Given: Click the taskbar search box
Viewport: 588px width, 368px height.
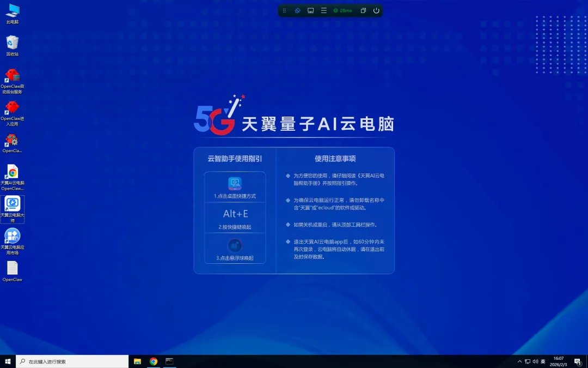Looking at the screenshot, I should coord(72,361).
